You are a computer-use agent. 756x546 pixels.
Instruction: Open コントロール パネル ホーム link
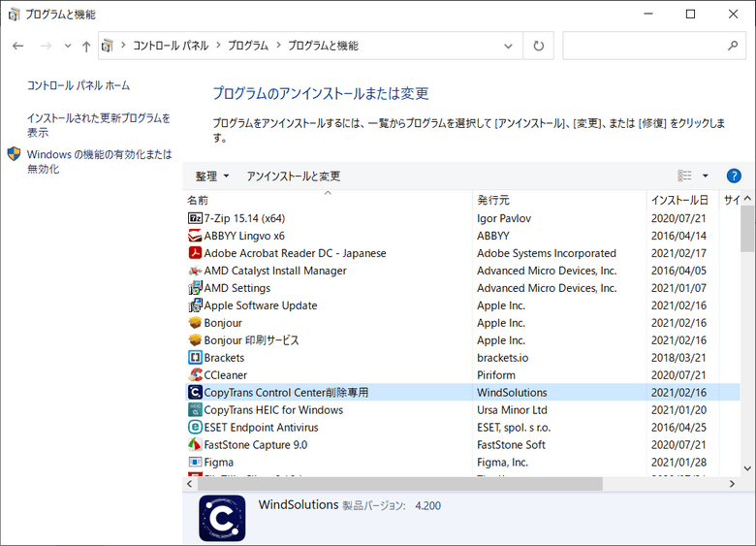pos(79,86)
